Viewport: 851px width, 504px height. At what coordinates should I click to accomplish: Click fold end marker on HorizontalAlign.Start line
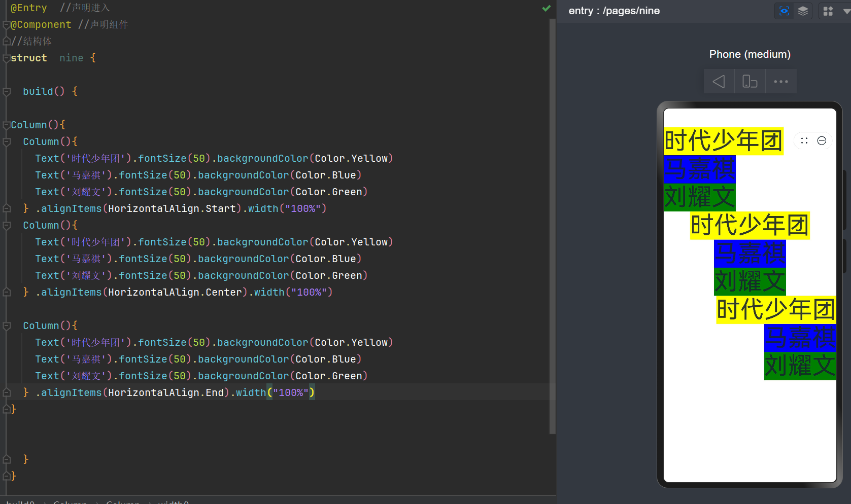click(x=7, y=208)
